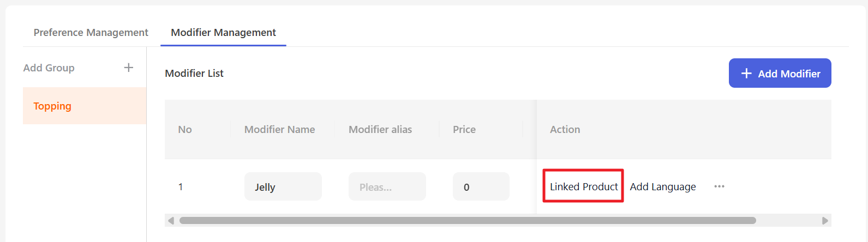Screen dimensions: 868x242
Task: Click the Add Group label
Action: click(x=49, y=68)
